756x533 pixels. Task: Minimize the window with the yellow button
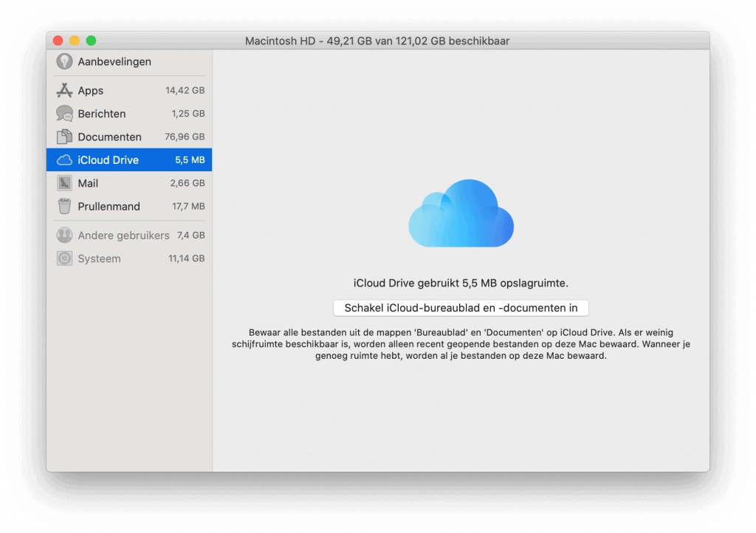(75, 41)
